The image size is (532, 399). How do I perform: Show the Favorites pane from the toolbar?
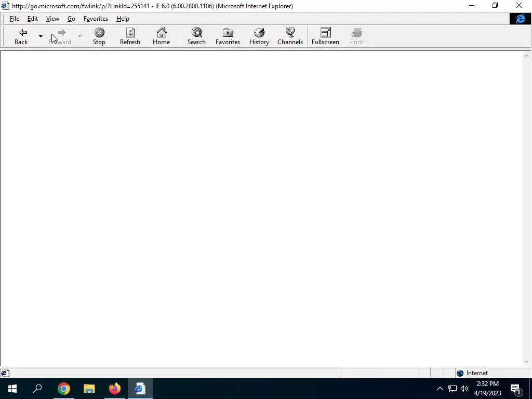[228, 37]
